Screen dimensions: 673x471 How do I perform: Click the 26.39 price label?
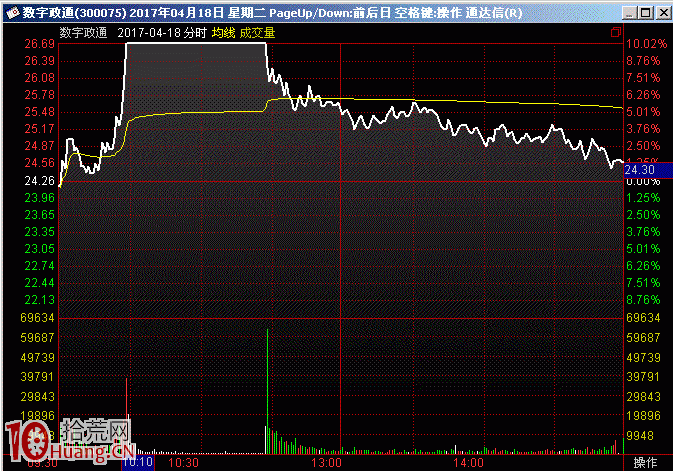tap(39, 61)
